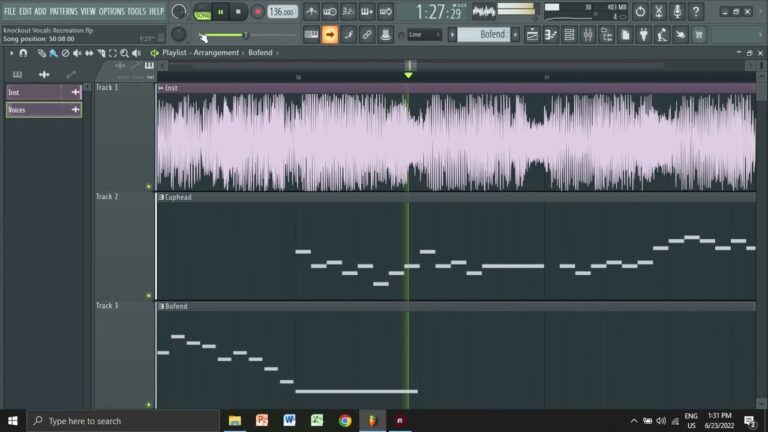This screenshot has width=768, height=432.
Task: Toggle the multilink to controllers button
Action: 367,35
